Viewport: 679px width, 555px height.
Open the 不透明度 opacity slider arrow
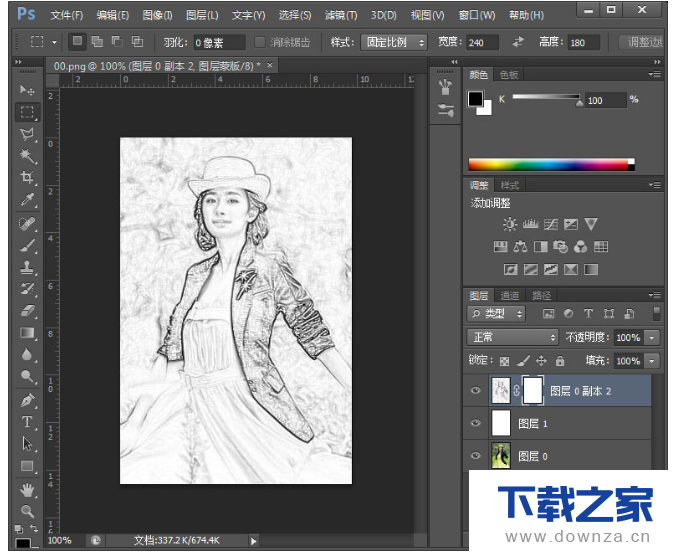pyautogui.click(x=652, y=337)
